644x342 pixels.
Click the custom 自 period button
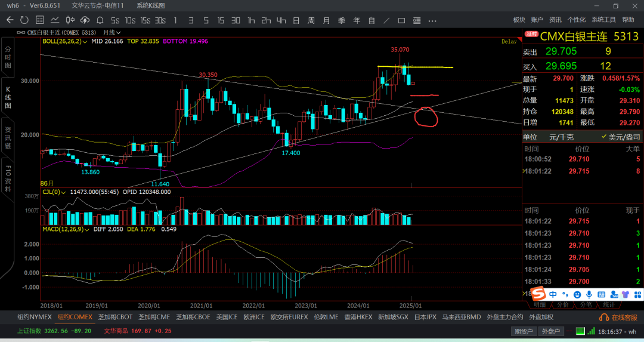click(x=371, y=20)
